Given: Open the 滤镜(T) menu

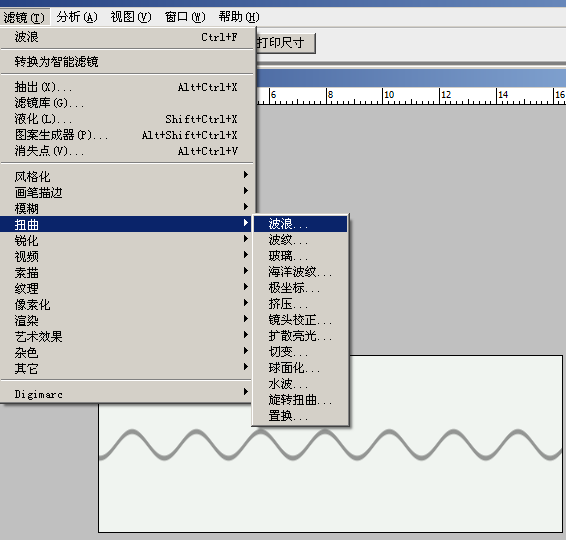Looking at the screenshot, I should (x=25, y=17).
